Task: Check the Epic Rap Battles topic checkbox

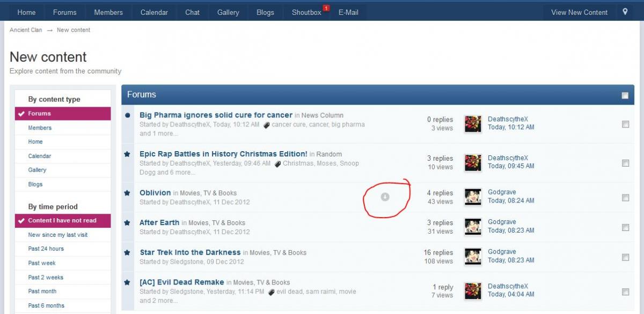Action: pos(625,163)
